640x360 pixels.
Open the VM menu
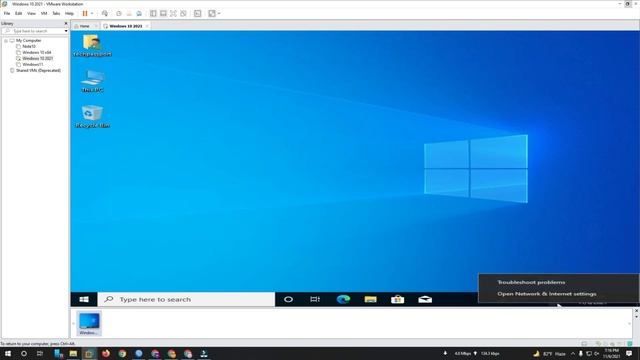(x=44, y=13)
